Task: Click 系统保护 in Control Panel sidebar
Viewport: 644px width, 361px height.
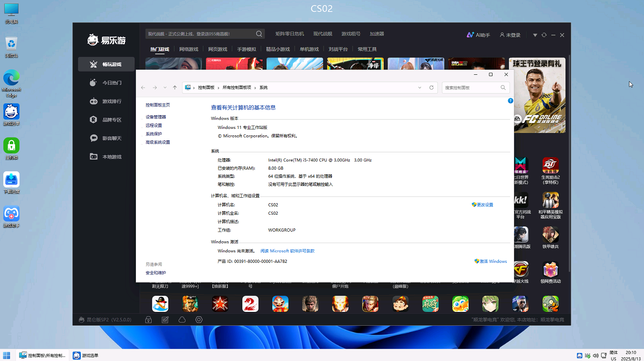Action: coord(154,134)
